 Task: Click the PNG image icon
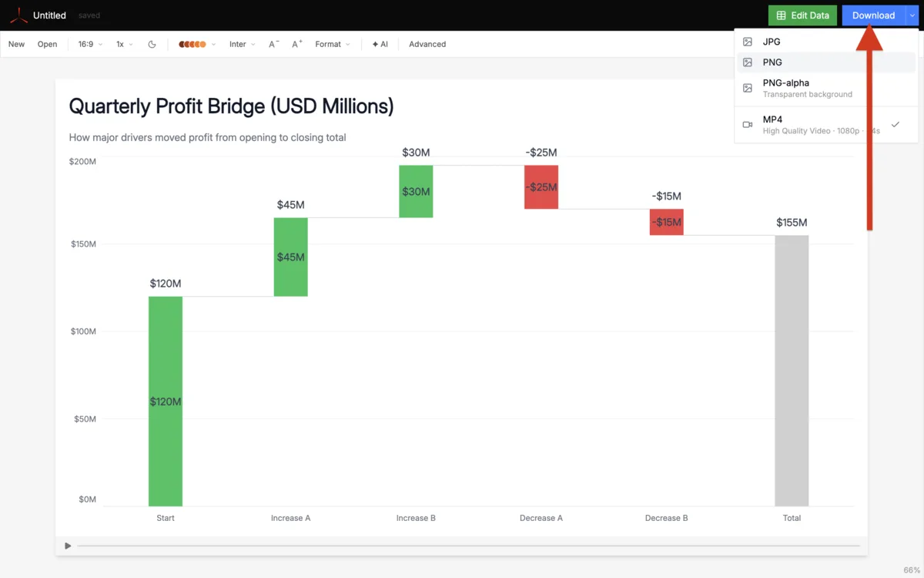tap(748, 62)
